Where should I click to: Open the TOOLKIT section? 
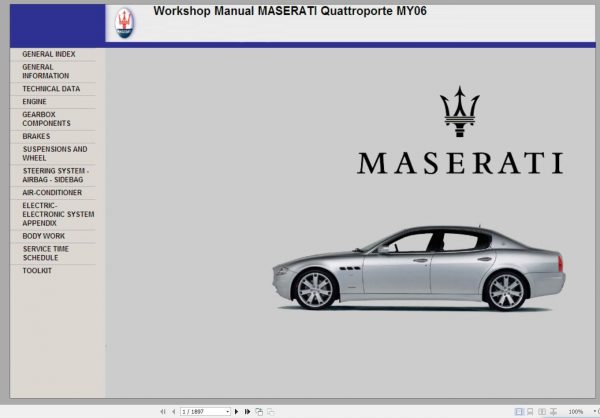tap(37, 271)
